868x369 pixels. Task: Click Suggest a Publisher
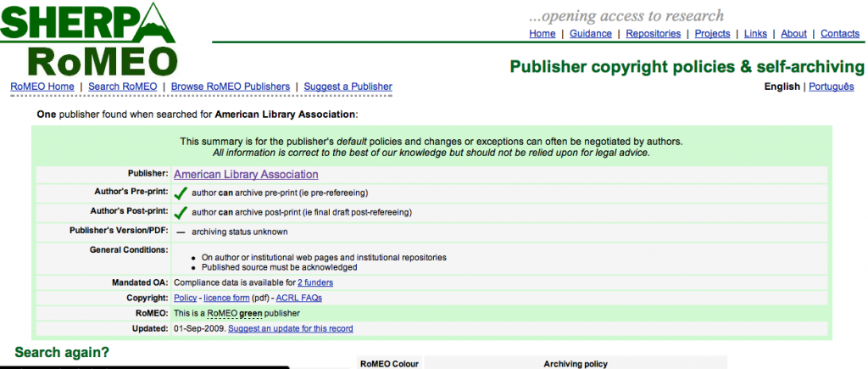[348, 87]
